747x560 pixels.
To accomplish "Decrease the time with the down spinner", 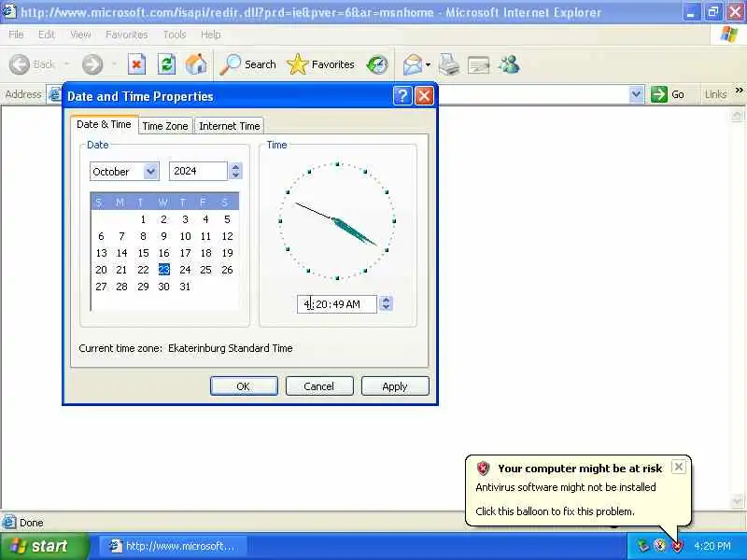I will pyautogui.click(x=386, y=308).
